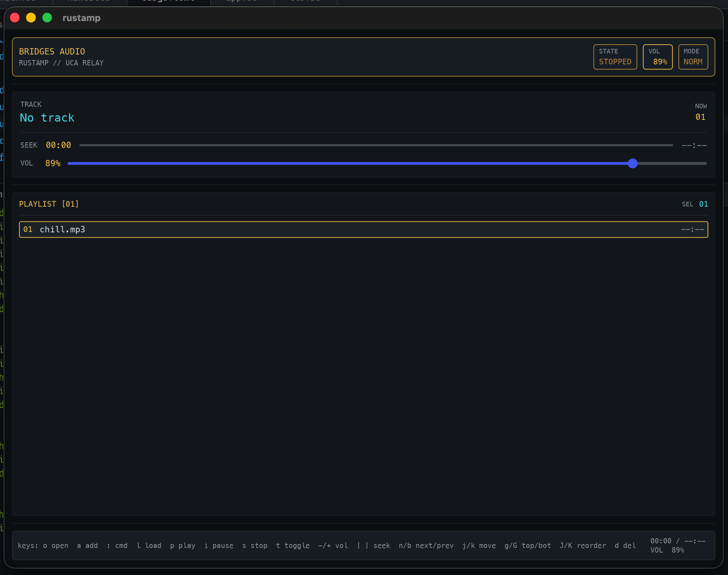This screenshot has width=728, height=575.
Task: Click the 'l load' key hint
Action: point(149,545)
